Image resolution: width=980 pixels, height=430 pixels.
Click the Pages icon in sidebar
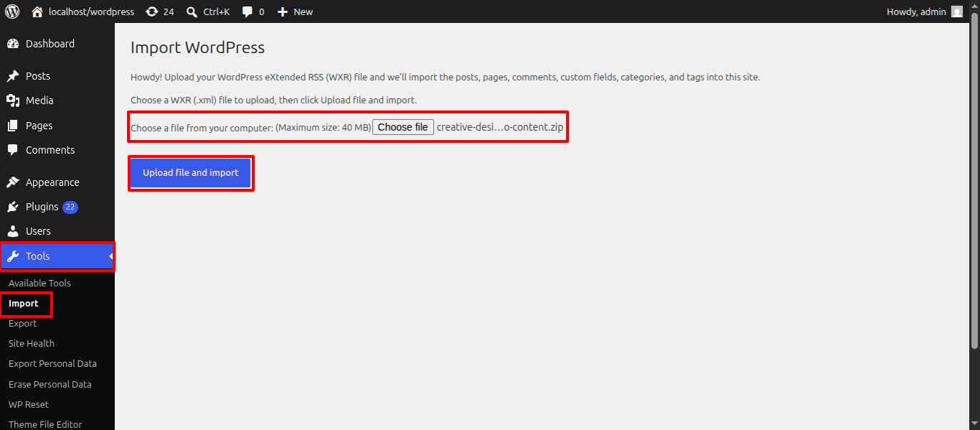coord(13,126)
